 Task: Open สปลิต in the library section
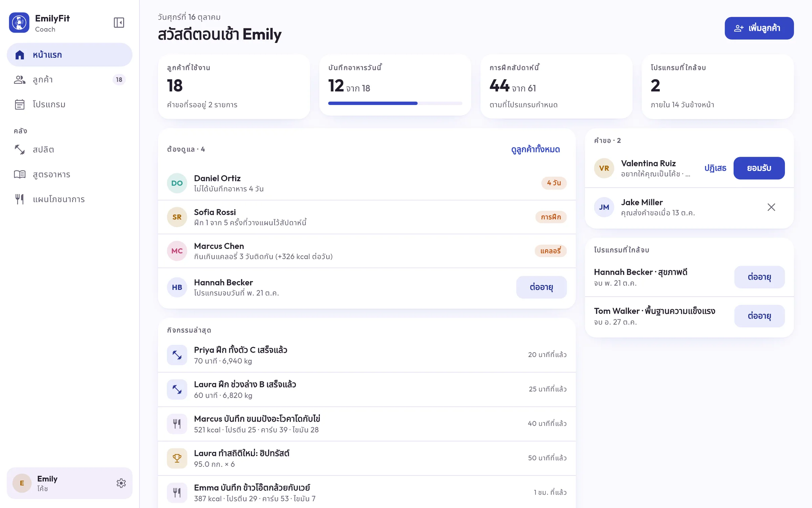click(x=69, y=149)
